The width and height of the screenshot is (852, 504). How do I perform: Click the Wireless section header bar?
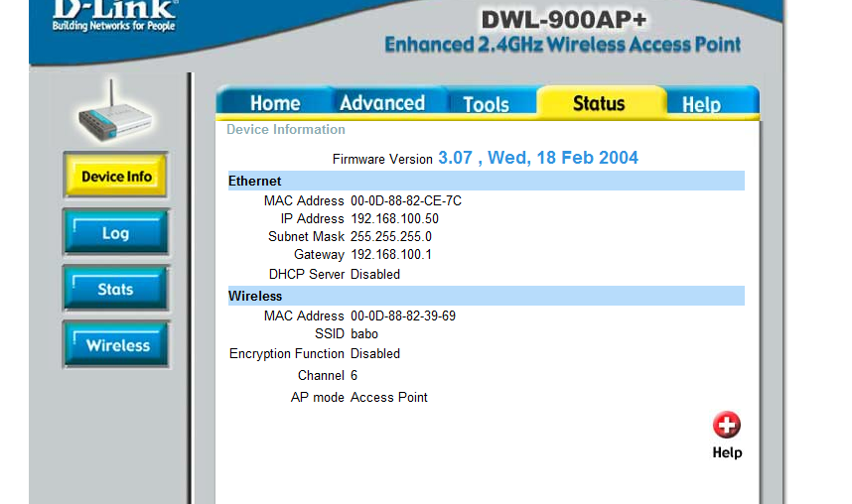[x=486, y=296]
